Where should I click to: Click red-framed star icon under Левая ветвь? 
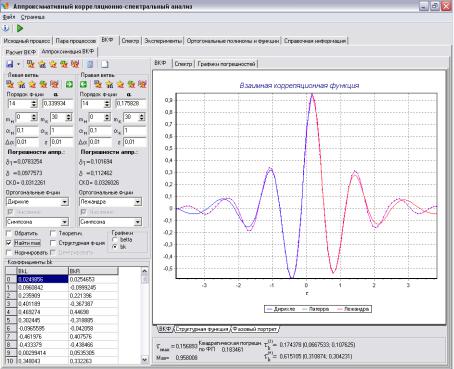[x=55, y=84]
